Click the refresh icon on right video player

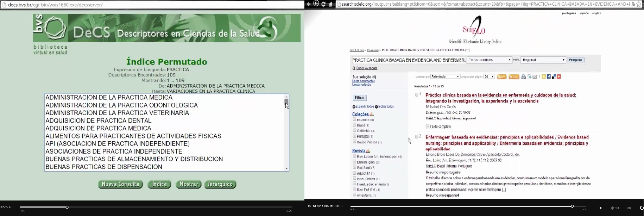coord(641,208)
